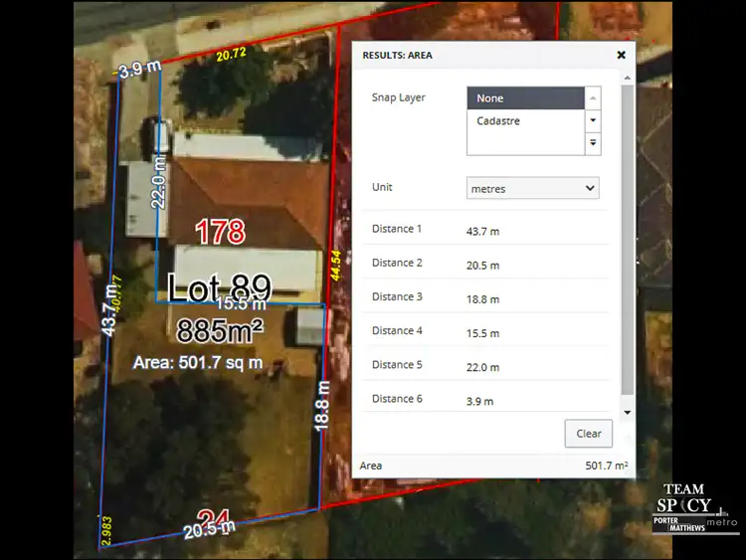Viewport: 746px width, 560px height.
Task: Click the Lot 89 label on map
Action: (219, 288)
